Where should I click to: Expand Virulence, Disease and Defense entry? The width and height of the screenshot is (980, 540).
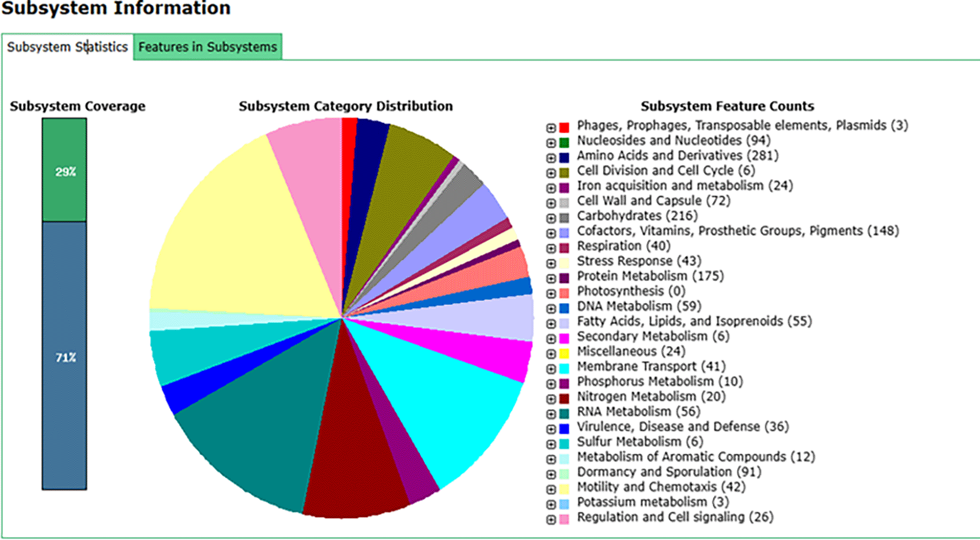click(551, 429)
